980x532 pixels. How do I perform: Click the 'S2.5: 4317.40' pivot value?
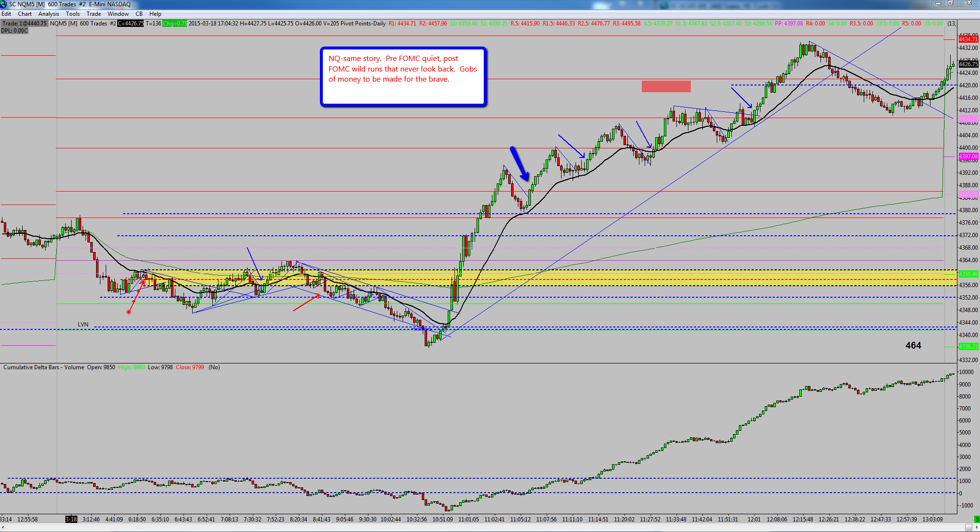pos(726,24)
